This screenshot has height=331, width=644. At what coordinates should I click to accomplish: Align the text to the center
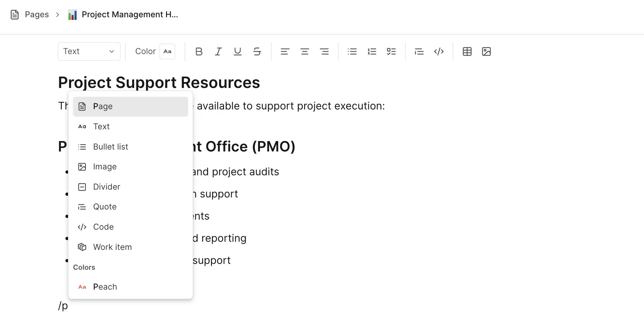(x=305, y=51)
